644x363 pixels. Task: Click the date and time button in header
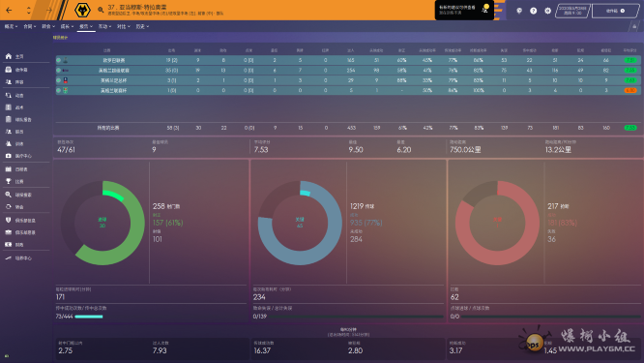click(572, 11)
